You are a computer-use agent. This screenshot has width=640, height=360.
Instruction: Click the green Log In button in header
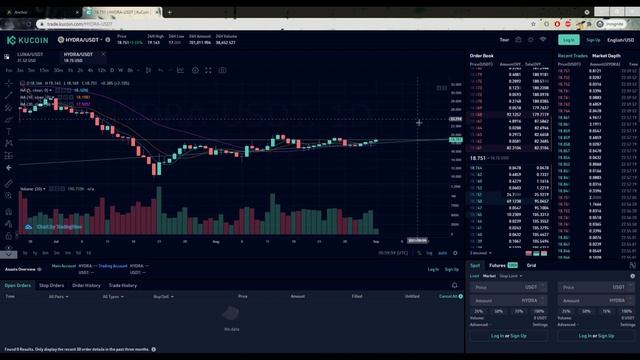pyautogui.click(x=569, y=40)
